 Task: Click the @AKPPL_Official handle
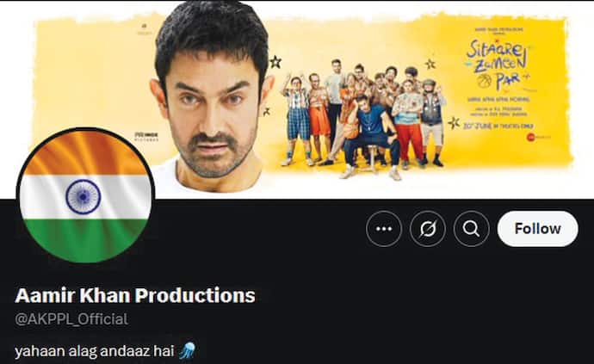click(71, 319)
